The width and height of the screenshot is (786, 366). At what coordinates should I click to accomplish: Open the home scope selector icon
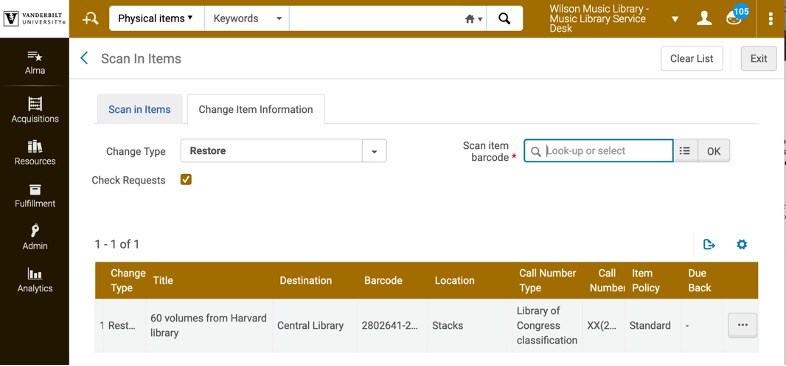[473, 19]
